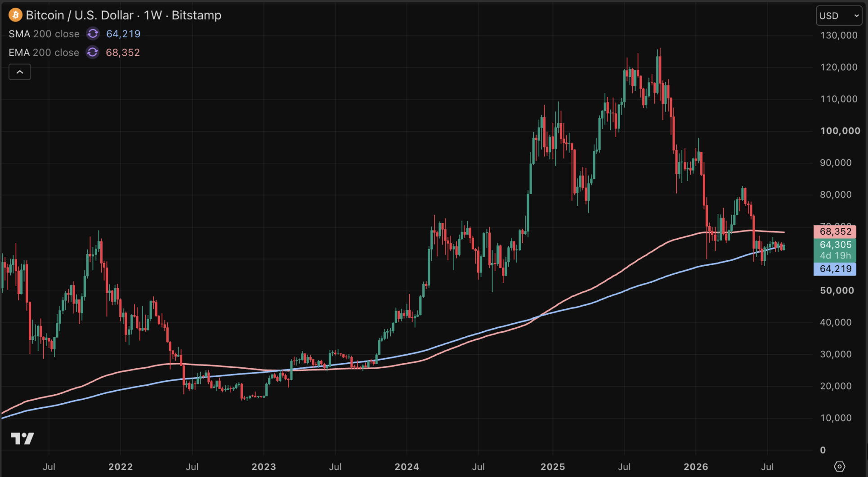Open chart settings via the gear icon
This screenshot has height=477, width=868.
click(839, 466)
